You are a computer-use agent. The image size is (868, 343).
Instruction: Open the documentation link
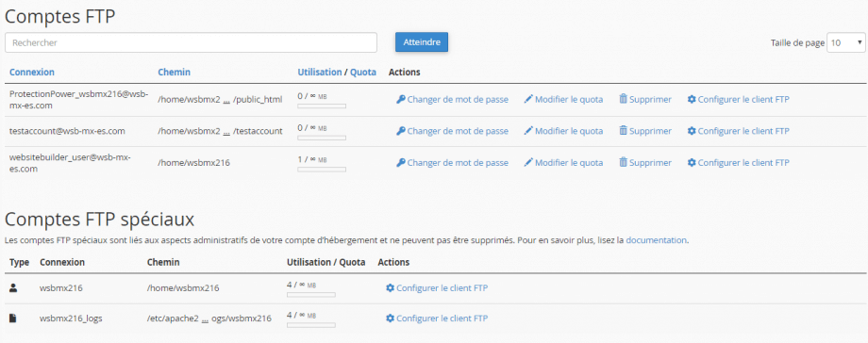[x=657, y=240]
